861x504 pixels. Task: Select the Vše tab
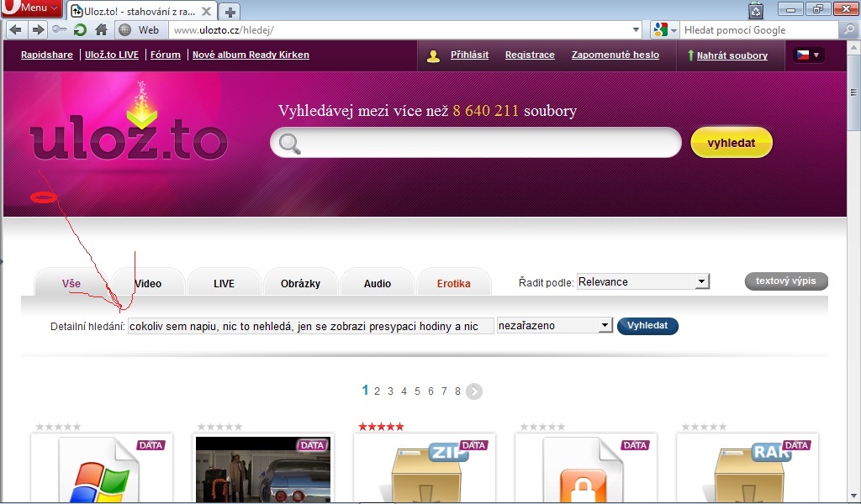(71, 284)
